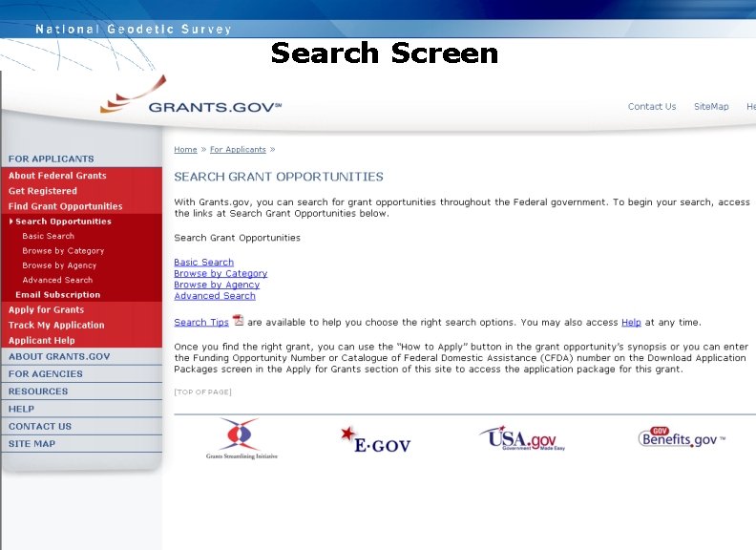Go to Home breadcrumb link
This screenshot has width=756, height=550.
185,150
